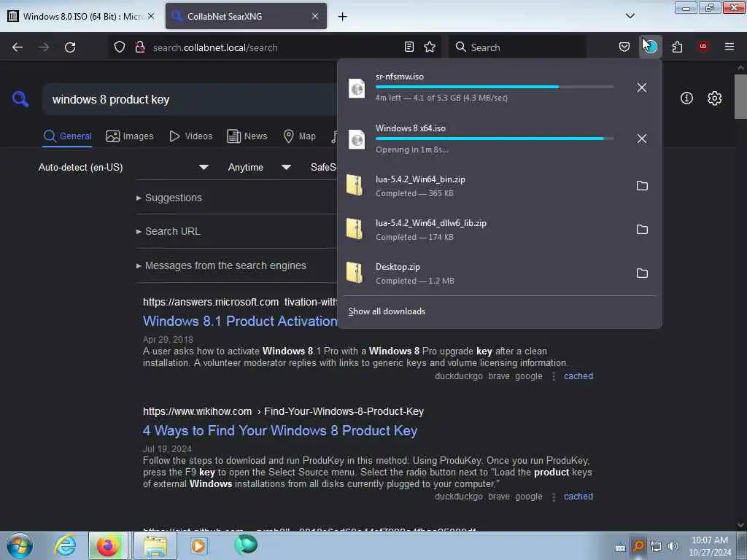The height and width of the screenshot is (560, 747).
Task: Open the new tab plus button
Action: (343, 17)
